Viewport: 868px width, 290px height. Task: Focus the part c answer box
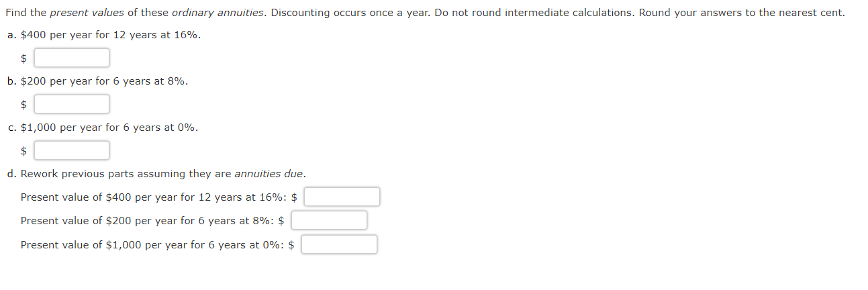pos(72,150)
